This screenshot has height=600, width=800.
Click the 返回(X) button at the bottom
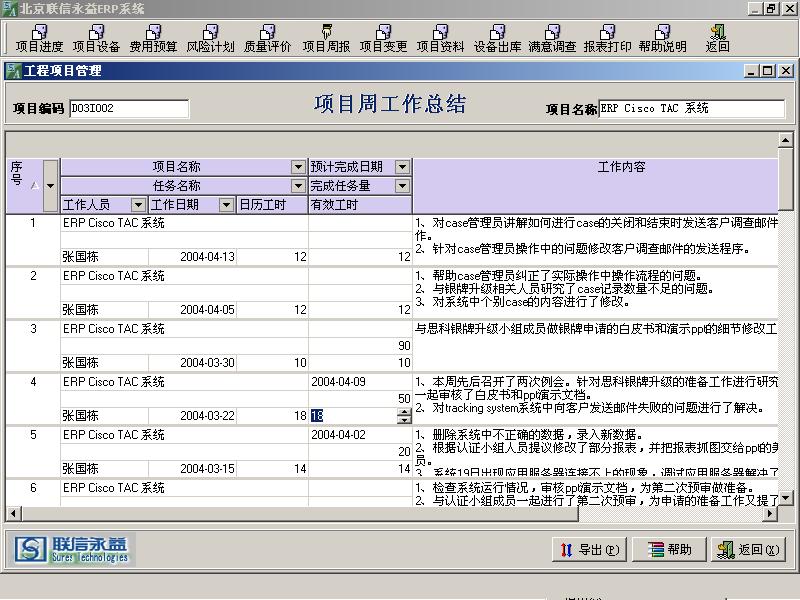(x=749, y=549)
